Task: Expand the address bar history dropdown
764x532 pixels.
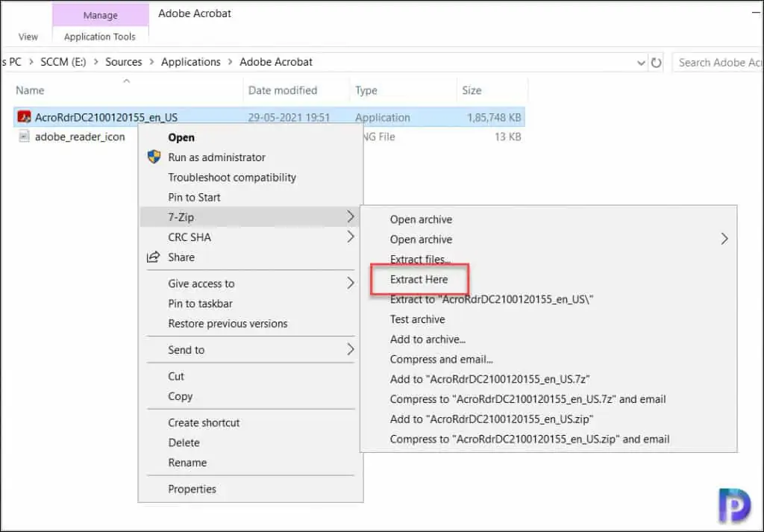Action: tap(641, 63)
